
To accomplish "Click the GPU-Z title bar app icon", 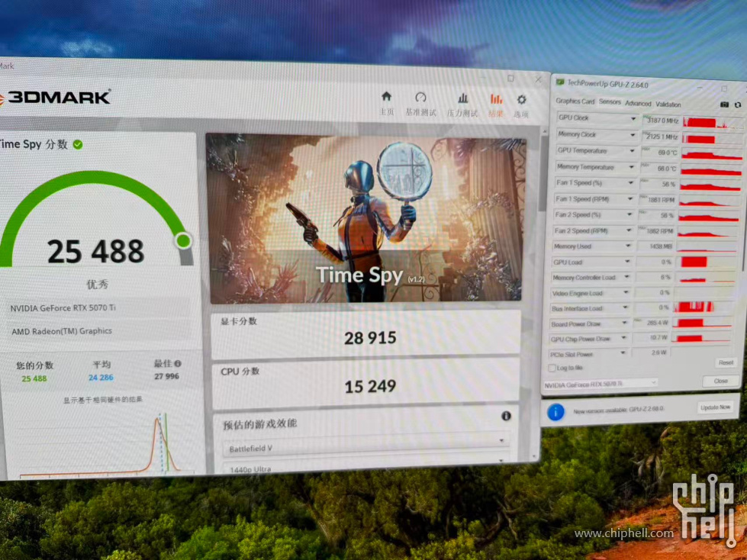I will [560, 83].
